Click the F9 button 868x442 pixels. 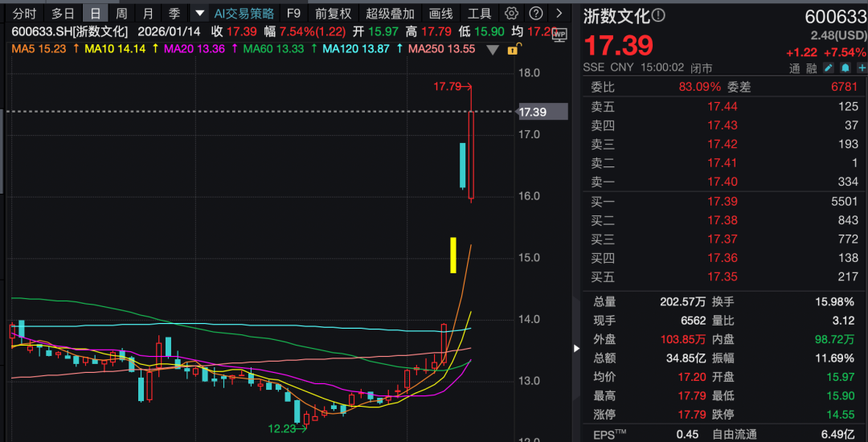tap(294, 14)
